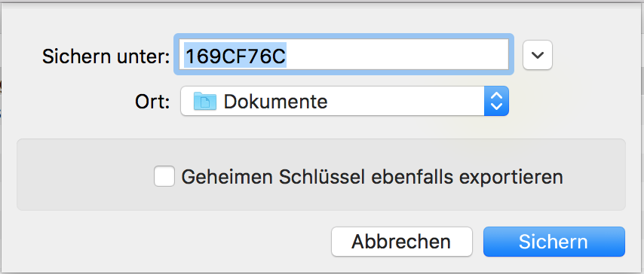Viewport: 644px width, 274px height.
Task: Choose a different folder from Ort menu
Action: [x=345, y=101]
